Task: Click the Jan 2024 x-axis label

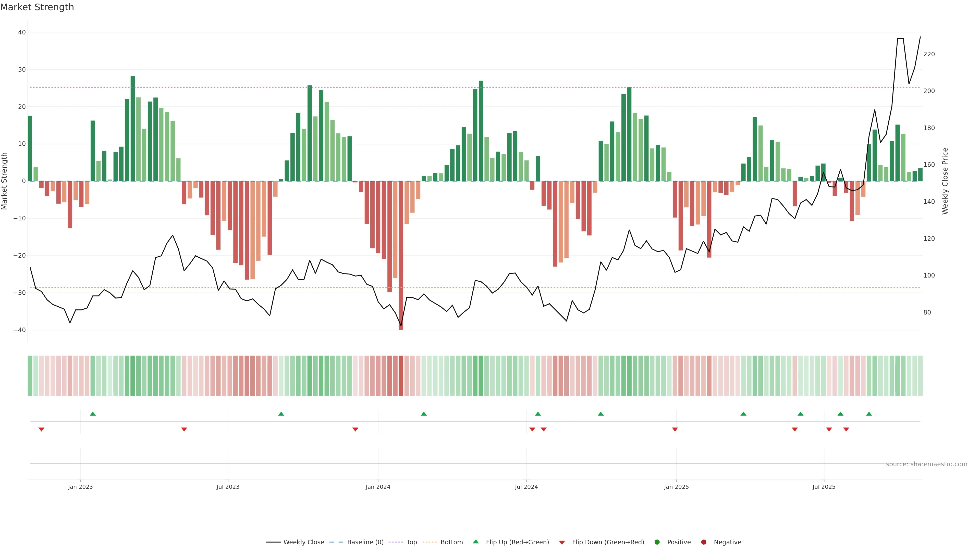Action: 378,487
